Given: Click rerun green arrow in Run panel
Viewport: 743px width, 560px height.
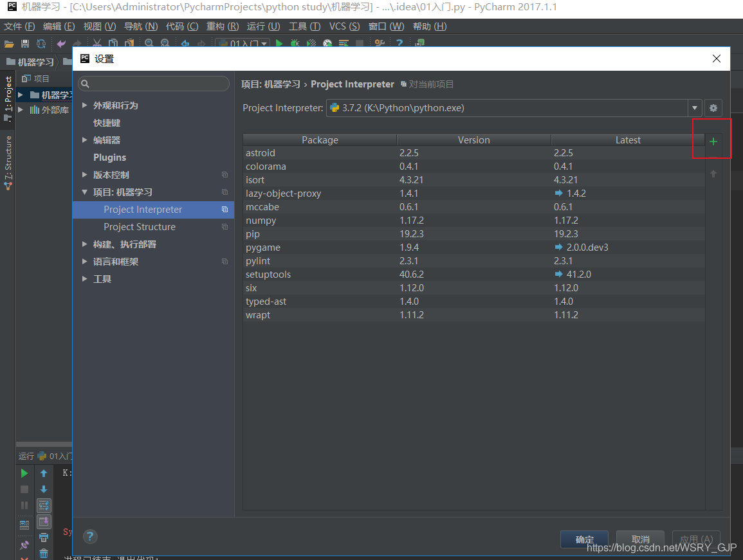Looking at the screenshot, I should (x=24, y=473).
